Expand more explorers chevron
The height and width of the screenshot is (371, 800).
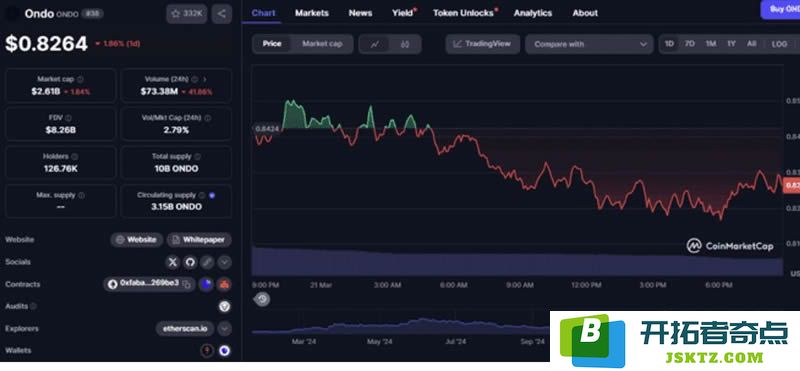(224, 329)
